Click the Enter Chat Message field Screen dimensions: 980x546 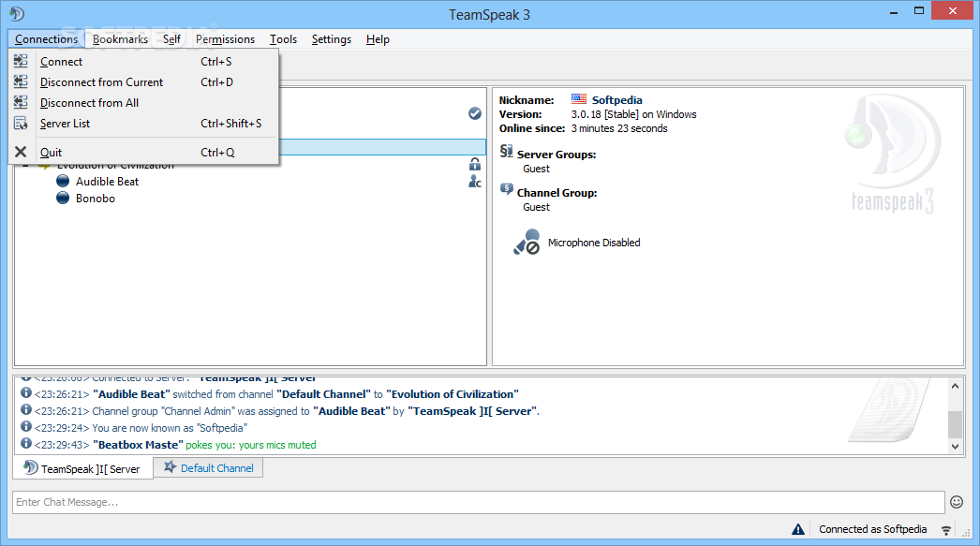[478, 502]
